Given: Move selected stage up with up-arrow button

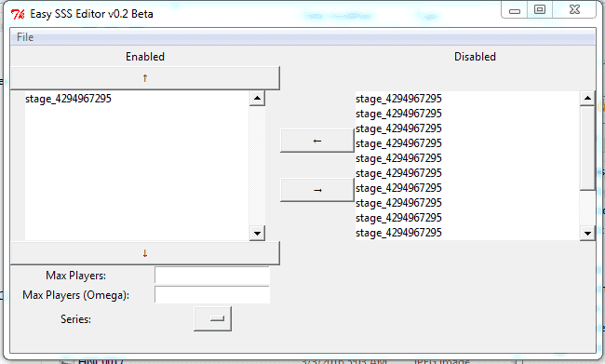Looking at the screenshot, I should pyautogui.click(x=145, y=78).
